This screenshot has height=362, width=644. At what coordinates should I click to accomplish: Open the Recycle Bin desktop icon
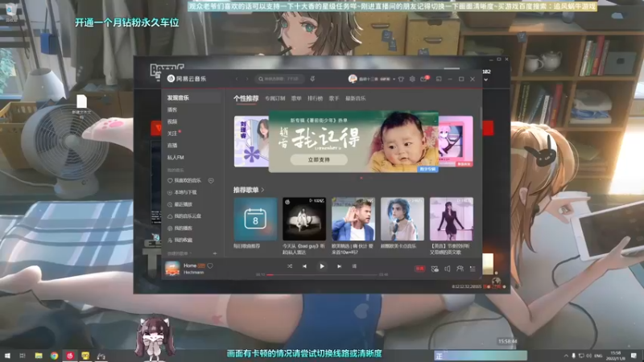pyautogui.click(x=11, y=12)
